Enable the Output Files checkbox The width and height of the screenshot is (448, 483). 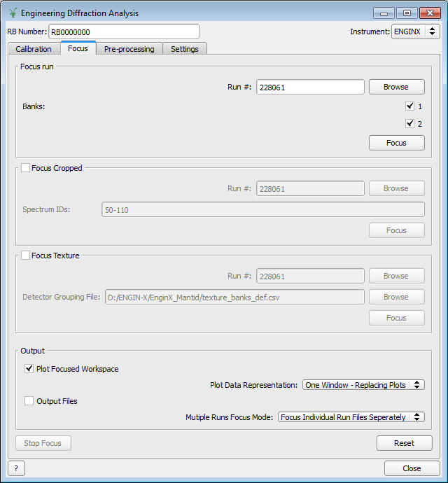pyautogui.click(x=29, y=401)
